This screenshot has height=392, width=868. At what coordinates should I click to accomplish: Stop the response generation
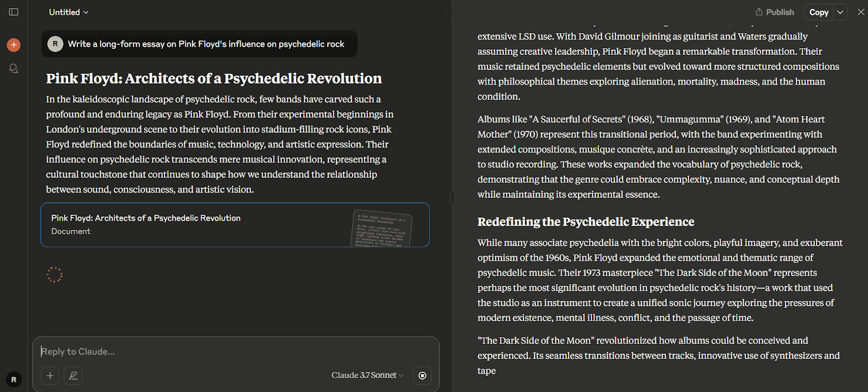[x=423, y=375]
